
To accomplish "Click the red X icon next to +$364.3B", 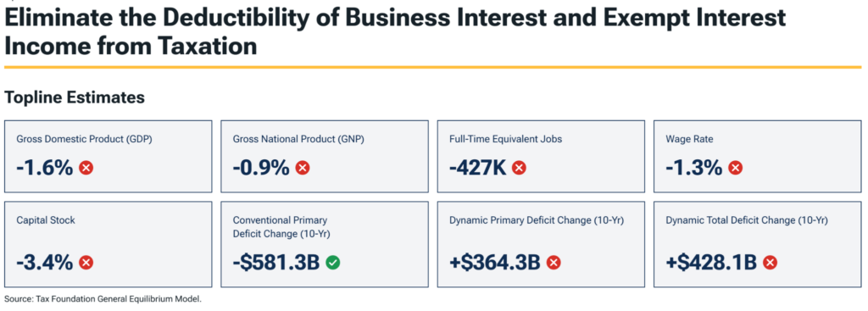I will coord(554,263).
